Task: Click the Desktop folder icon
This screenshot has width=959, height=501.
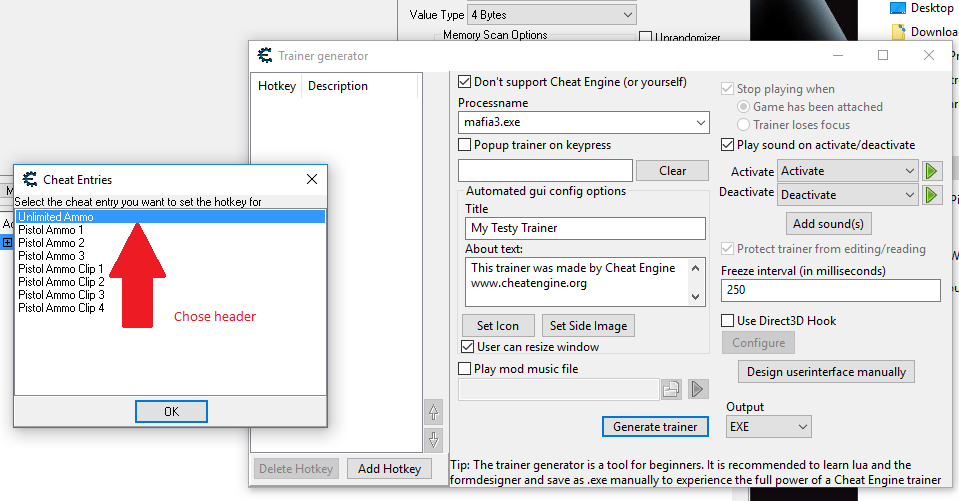Action: pyautogui.click(x=898, y=8)
